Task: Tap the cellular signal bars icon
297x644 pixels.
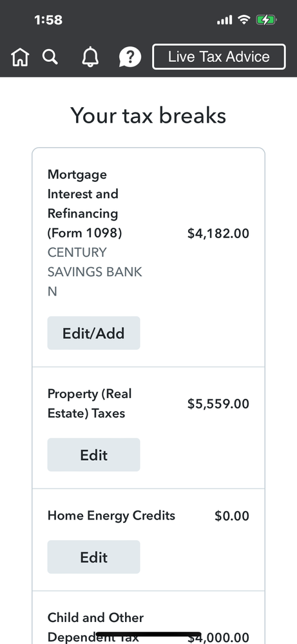Action: (x=224, y=20)
